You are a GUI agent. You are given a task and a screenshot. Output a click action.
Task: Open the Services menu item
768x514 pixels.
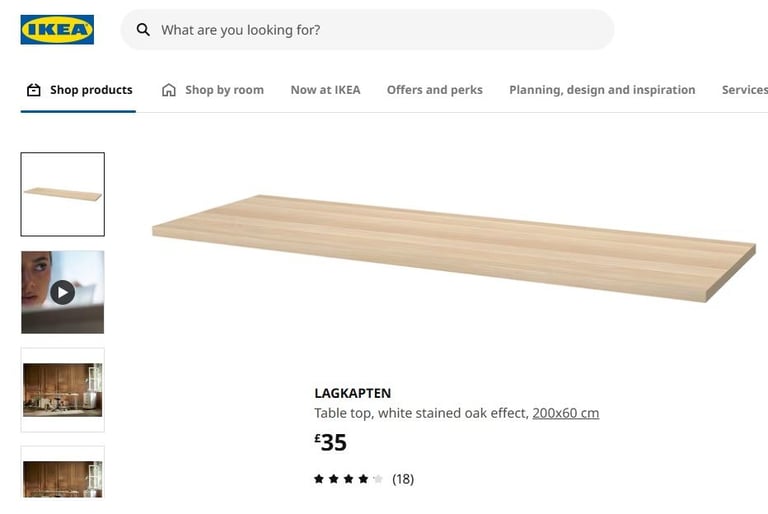click(x=744, y=90)
